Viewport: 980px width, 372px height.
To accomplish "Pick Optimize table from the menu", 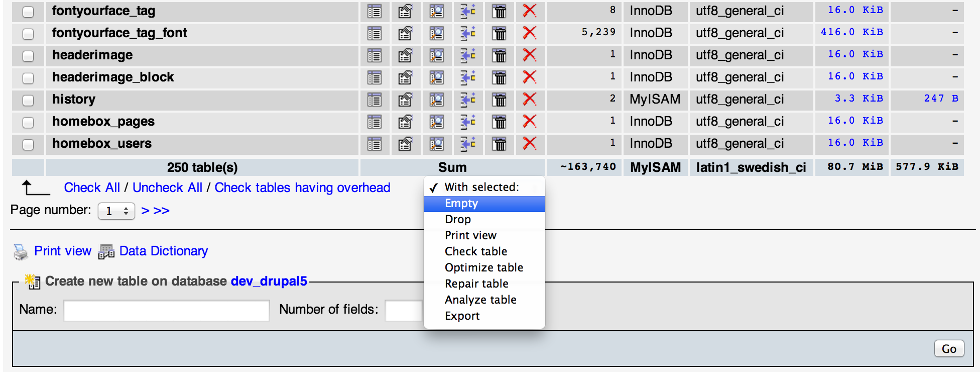I will [483, 268].
